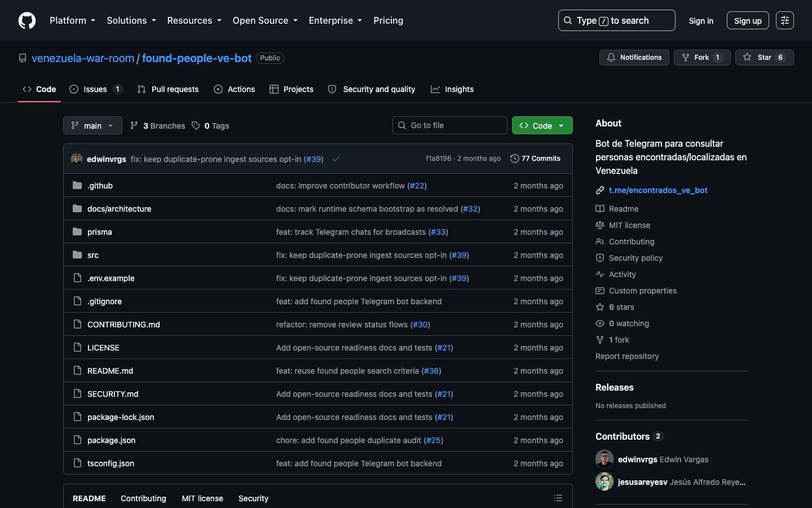Click the repository icon before venezuela-war-room

[23, 58]
